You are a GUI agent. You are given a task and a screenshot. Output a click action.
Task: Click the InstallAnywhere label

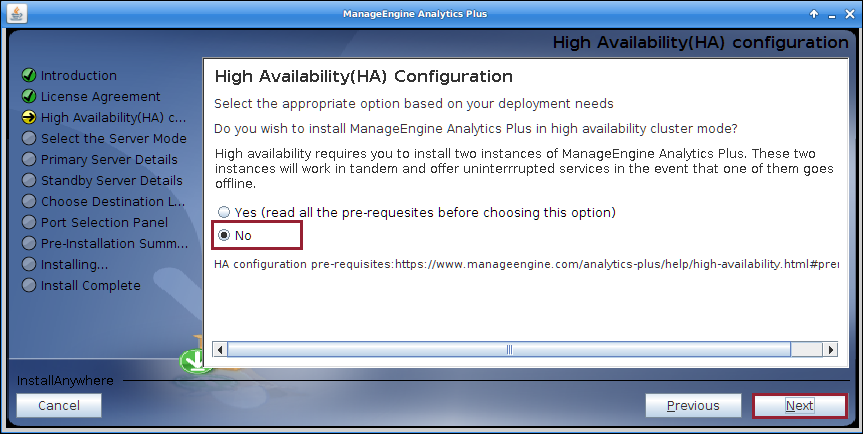point(65,381)
